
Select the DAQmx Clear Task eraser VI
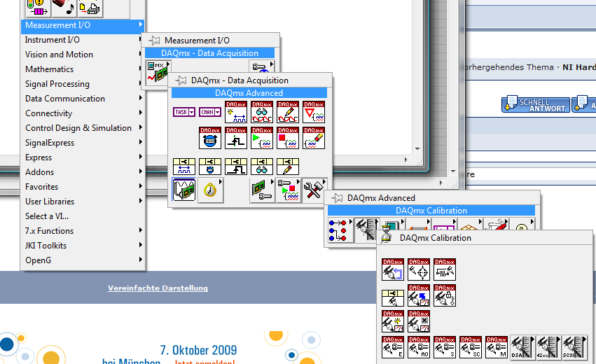314,137
